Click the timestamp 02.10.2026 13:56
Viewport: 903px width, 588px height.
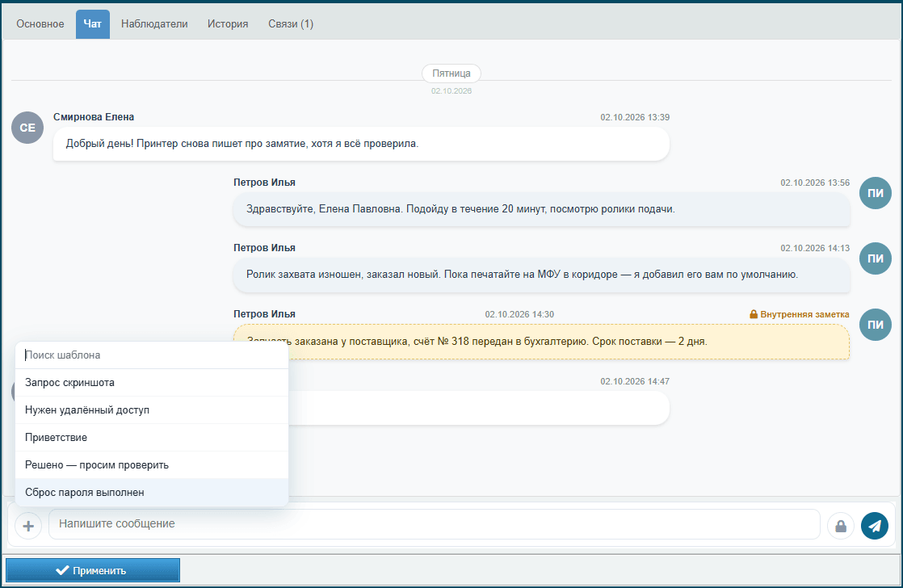click(x=816, y=183)
